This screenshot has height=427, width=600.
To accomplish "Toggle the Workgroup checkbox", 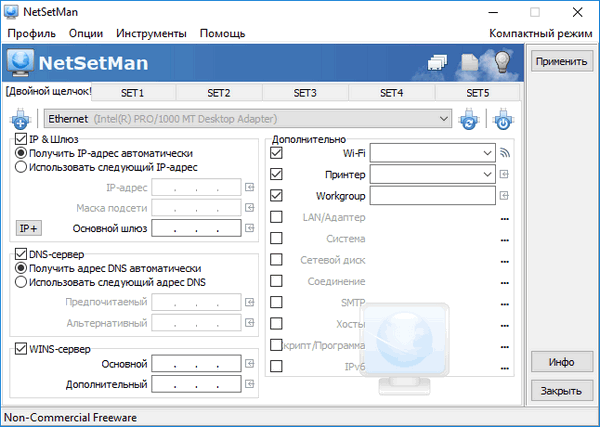I will point(276,196).
